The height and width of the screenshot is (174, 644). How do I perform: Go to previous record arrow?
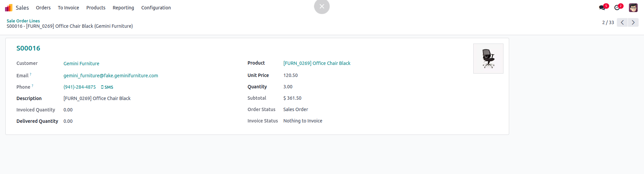click(622, 22)
